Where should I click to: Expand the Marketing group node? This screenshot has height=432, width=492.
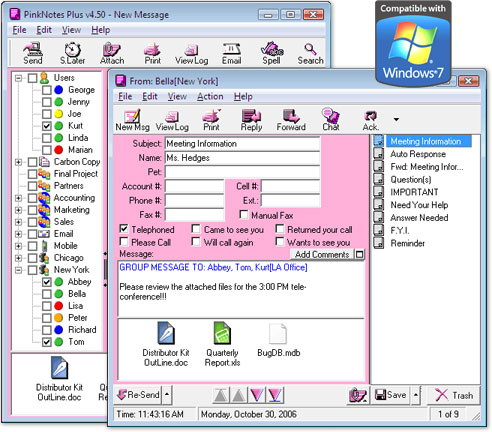tap(19, 210)
